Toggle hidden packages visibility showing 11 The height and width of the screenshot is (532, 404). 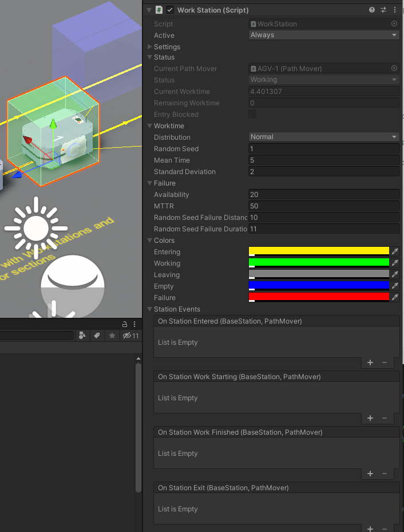tap(131, 336)
